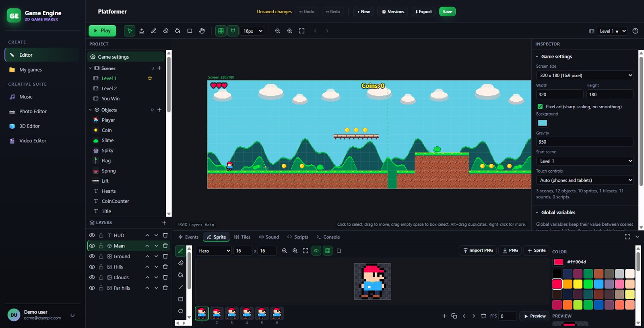Toggle snap magnet in the scene toolbar

pyautogui.click(x=233, y=31)
